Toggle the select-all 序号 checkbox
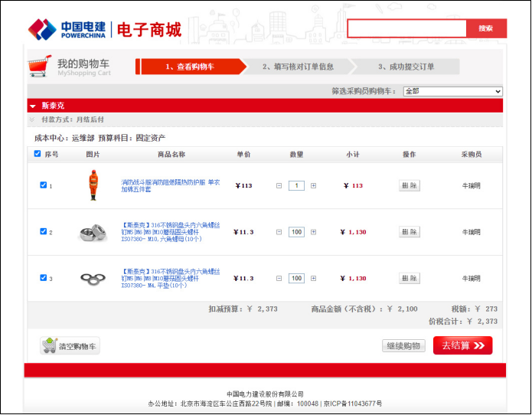This screenshot has width=532, height=415. coord(38,154)
